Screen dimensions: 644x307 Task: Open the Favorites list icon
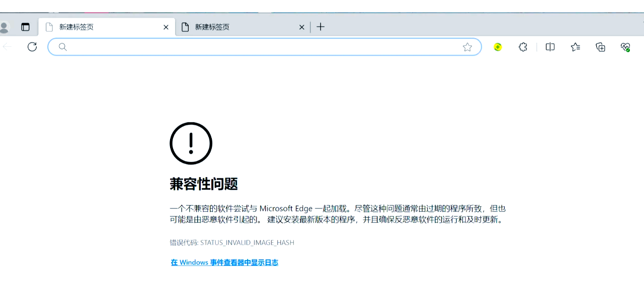[x=576, y=47]
